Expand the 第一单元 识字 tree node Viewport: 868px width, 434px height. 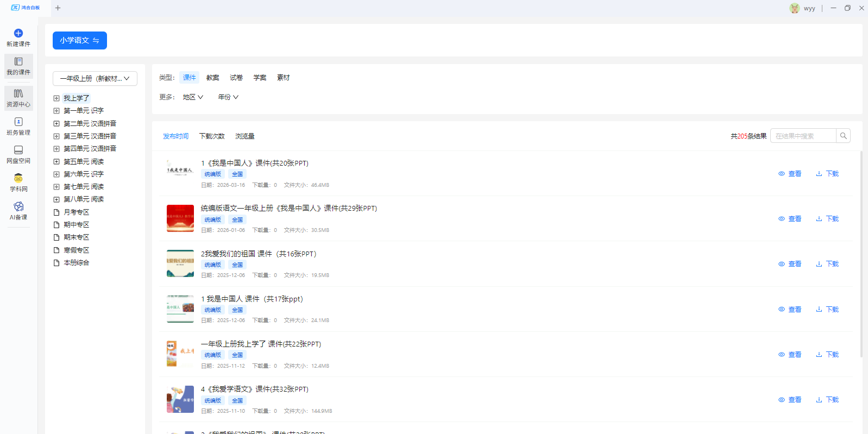point(56,111)
